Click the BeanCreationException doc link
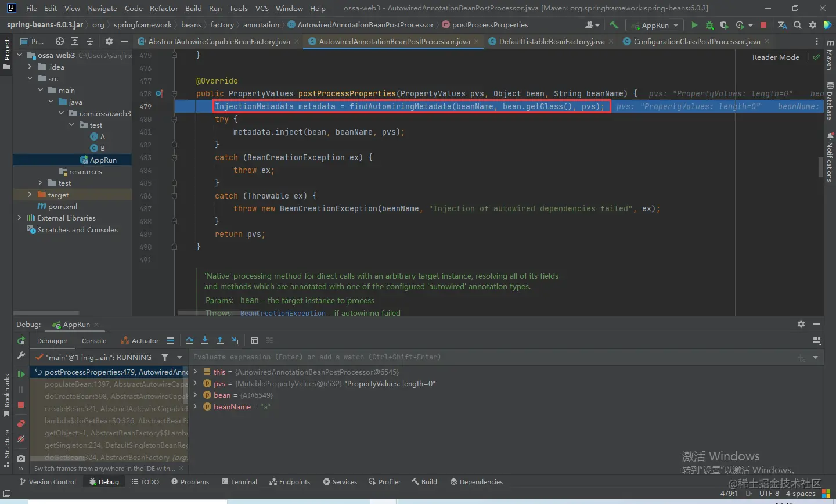 click(283, 313)
